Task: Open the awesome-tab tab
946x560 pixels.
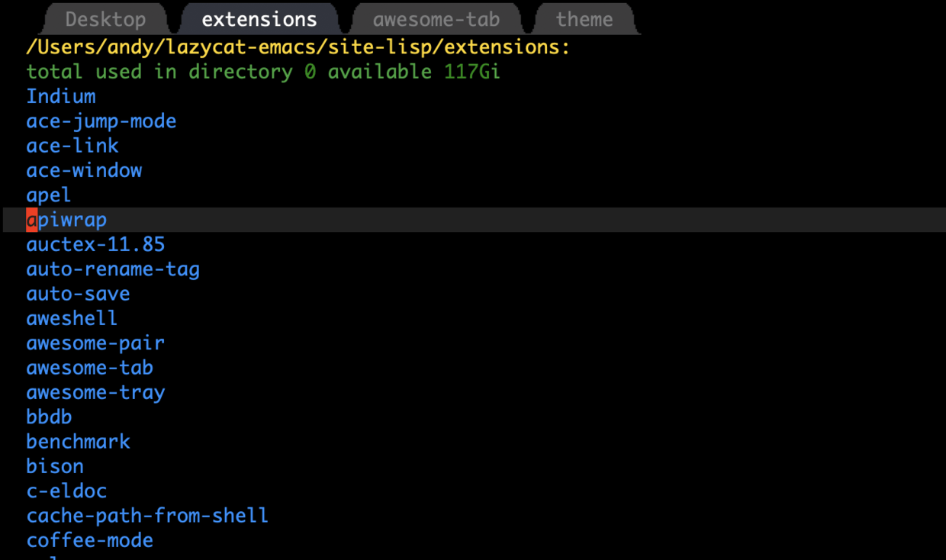Action: pyautogui.click(x=436, y=19)
